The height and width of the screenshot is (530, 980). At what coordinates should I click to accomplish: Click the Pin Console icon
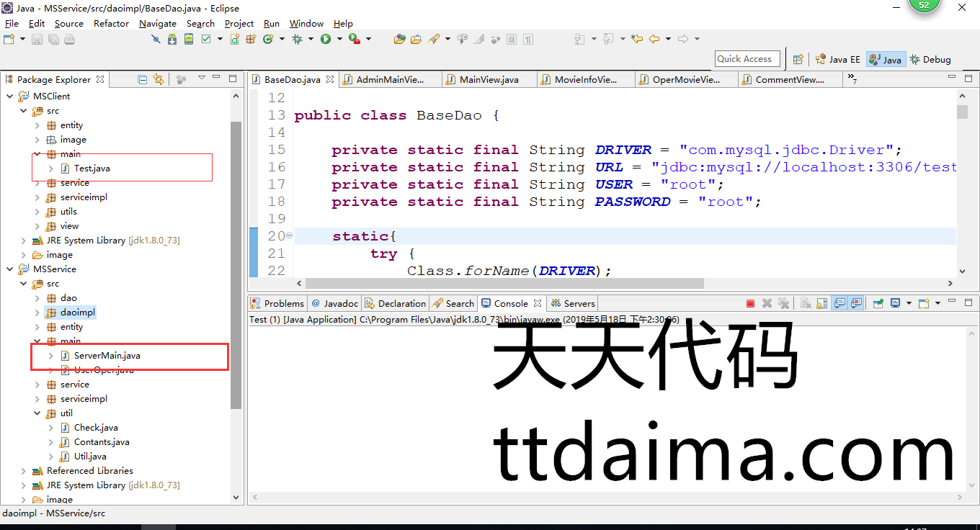click(878, 303)
